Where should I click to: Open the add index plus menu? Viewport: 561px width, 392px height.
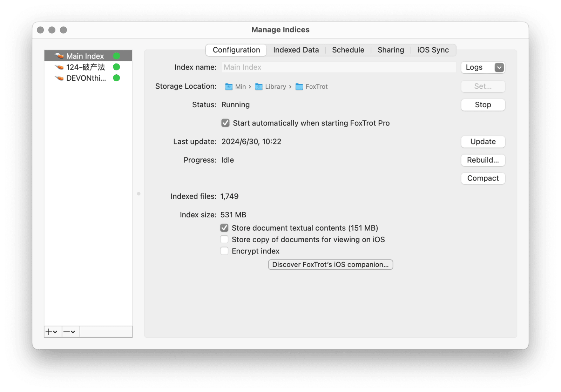(x=53, y=332)
